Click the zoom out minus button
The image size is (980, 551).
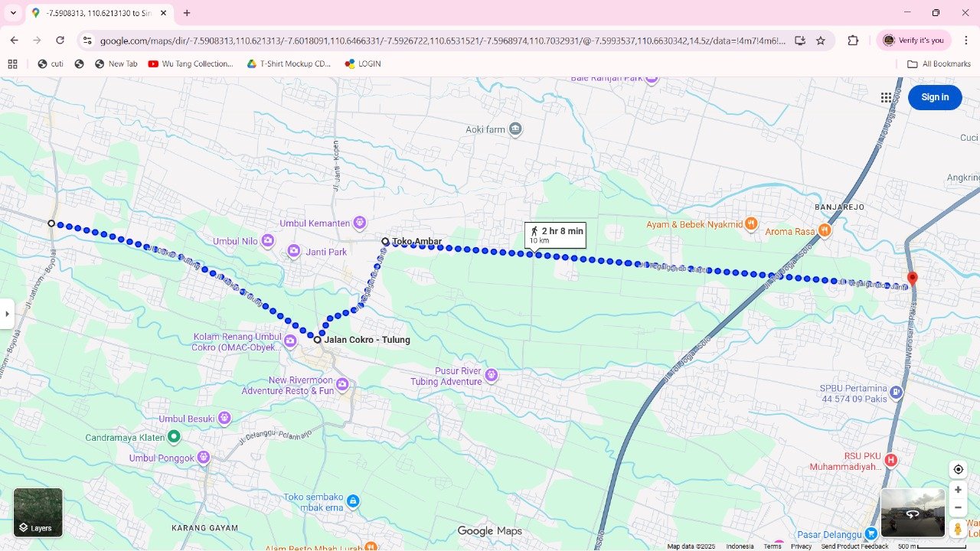tap(958, 507)
